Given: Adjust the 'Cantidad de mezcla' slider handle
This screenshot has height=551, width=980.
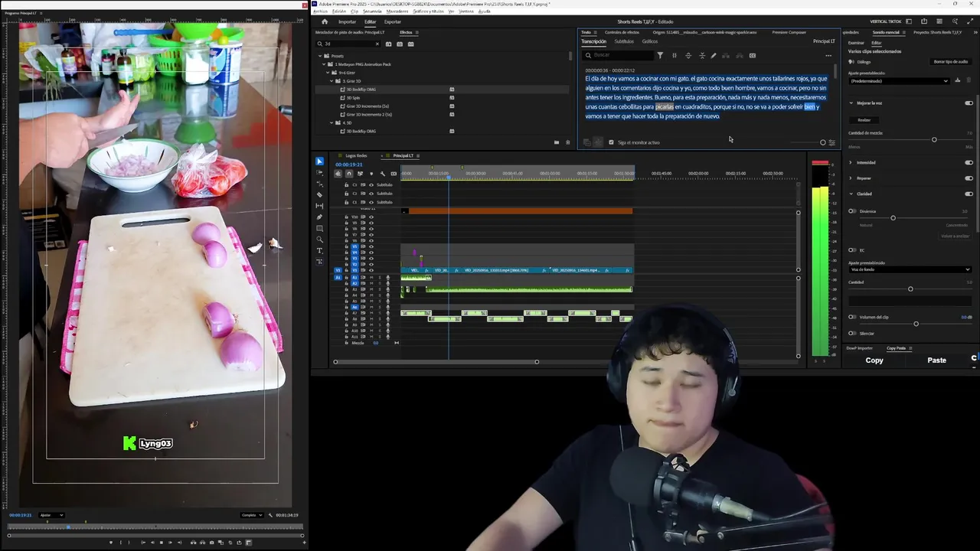Looking at the screenshot, I should point(934,140).
